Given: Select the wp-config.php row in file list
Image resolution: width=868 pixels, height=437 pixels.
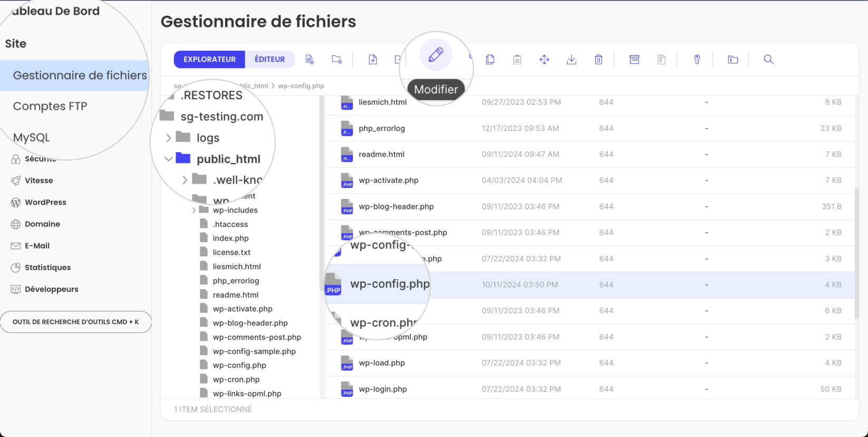Looking at the screenshot, I should 590,285.
